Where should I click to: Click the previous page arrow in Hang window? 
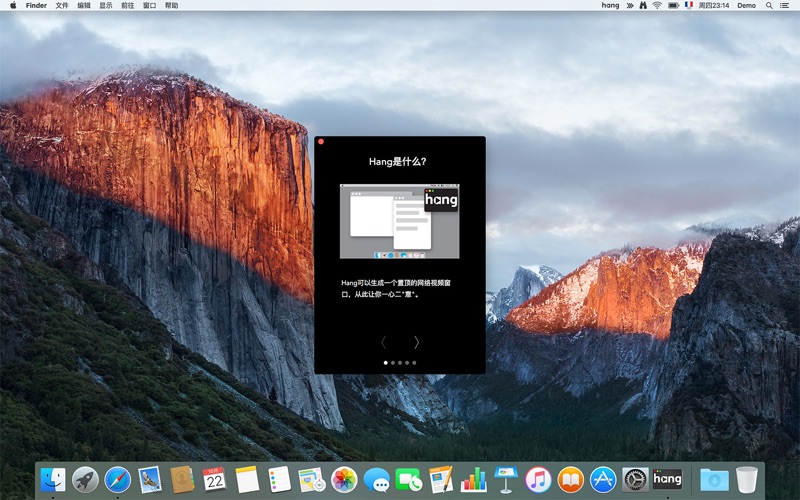pyautogui.click(x=383, y=342)
